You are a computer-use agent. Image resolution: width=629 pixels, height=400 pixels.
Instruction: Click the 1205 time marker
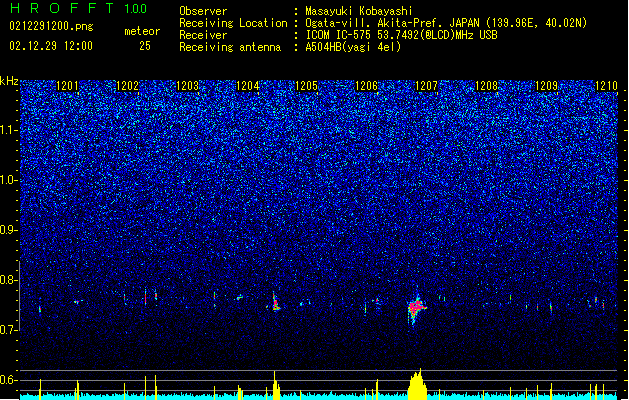click(306, 86)
